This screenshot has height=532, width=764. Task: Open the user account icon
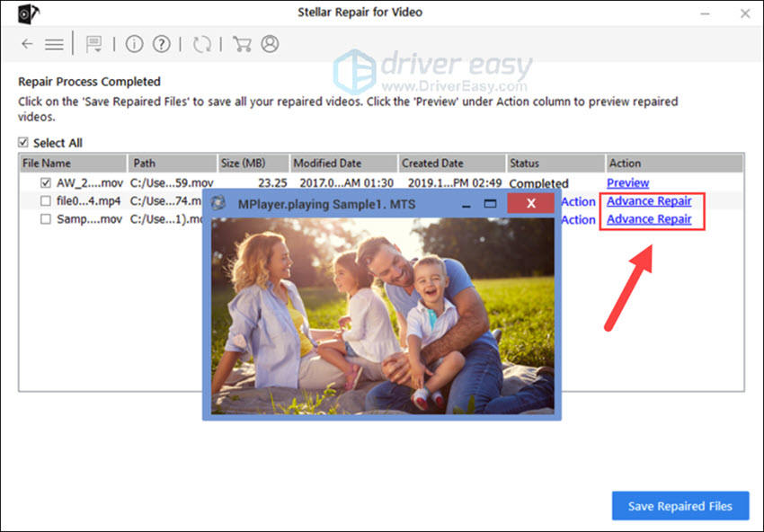click(x=270, y=44)
